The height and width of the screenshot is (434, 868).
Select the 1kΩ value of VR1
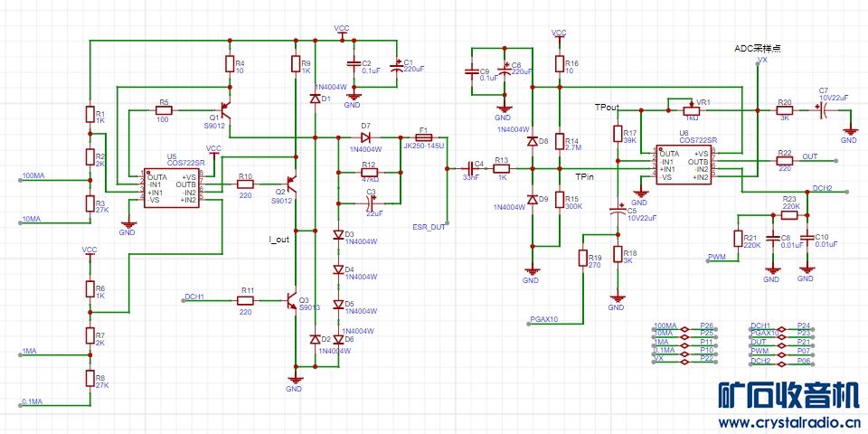[x=691, y=118]
